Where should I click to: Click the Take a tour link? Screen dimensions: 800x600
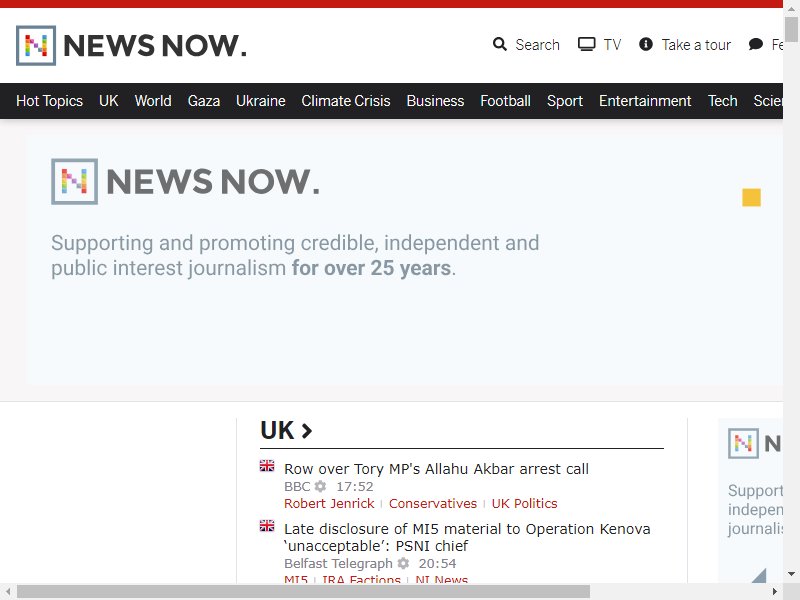pyautogui.click(x=696, y=45)
